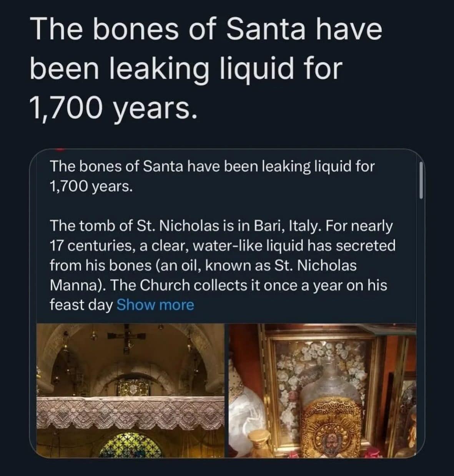
Task: Click the words "feast day" before Show more
Action: tap(81, 305)
